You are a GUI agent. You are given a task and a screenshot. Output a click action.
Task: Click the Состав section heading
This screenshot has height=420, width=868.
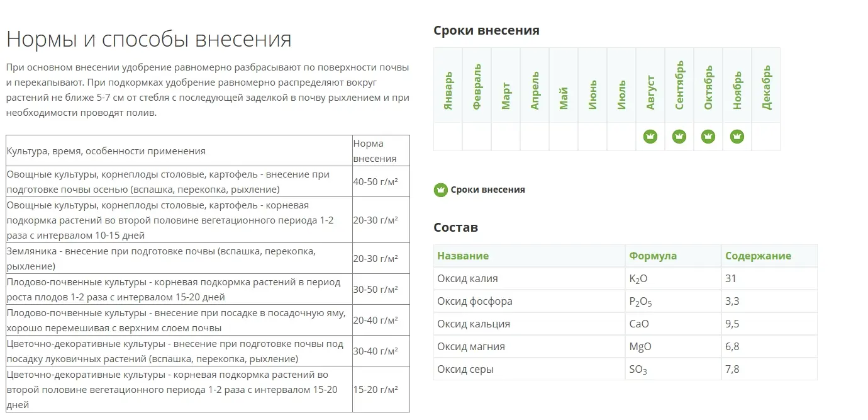point(456,228)
